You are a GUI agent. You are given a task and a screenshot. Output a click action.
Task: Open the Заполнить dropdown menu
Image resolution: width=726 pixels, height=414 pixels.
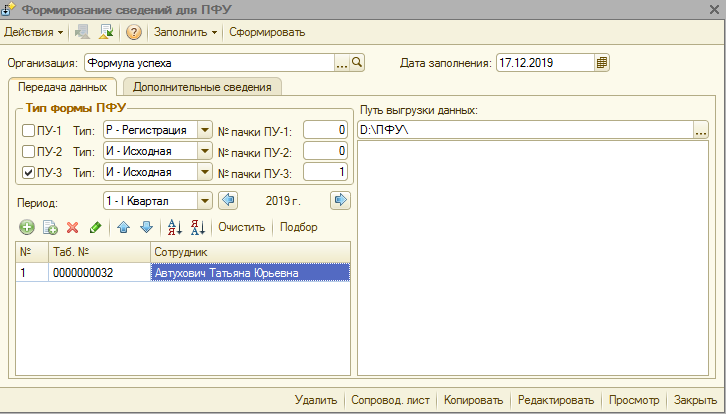click(x=185, y=32)
